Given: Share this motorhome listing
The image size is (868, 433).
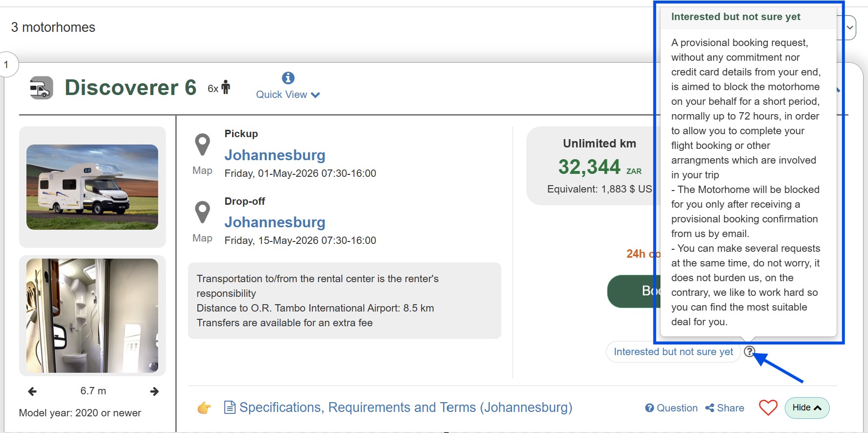Looking at the screenshot, I should (725, 408).
